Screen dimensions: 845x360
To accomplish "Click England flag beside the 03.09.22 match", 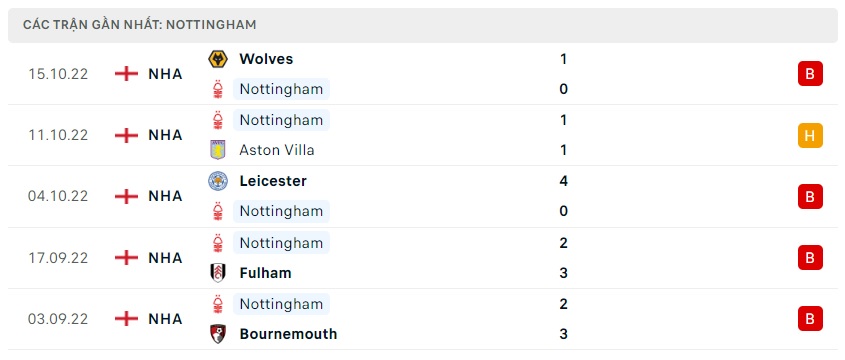I will [126, 319].
